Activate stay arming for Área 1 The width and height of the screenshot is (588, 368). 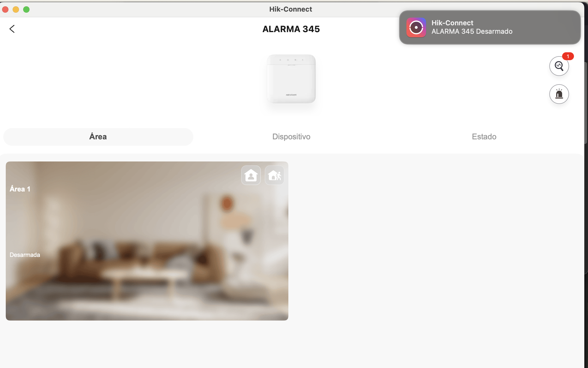251,175
